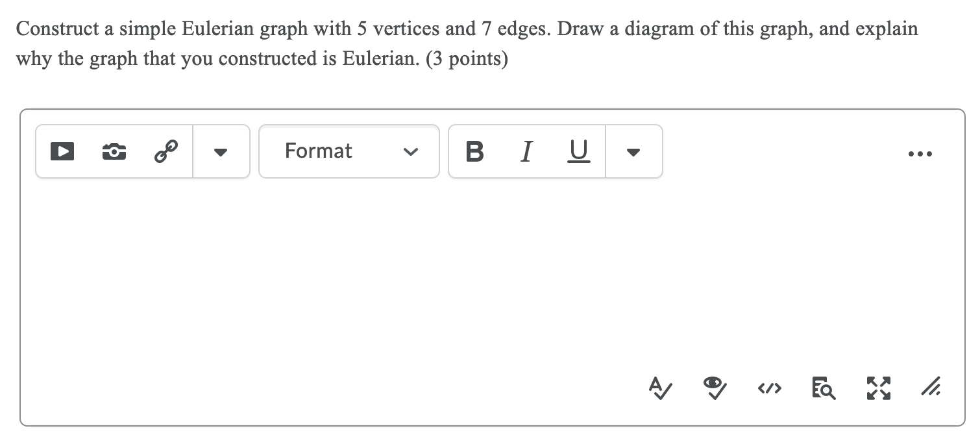Preview the response with the magnifier icon
980x448 pixels.
[823, 388]
